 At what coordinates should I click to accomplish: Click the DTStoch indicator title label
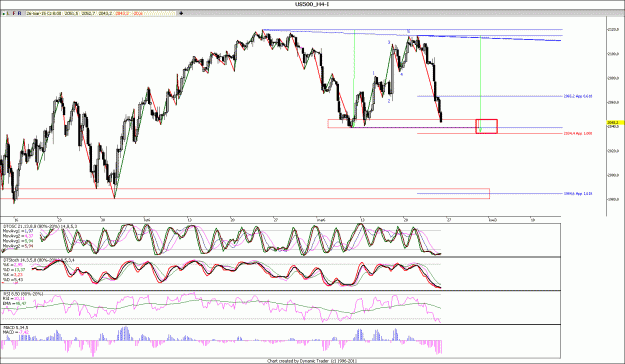(x=38, y=260)
